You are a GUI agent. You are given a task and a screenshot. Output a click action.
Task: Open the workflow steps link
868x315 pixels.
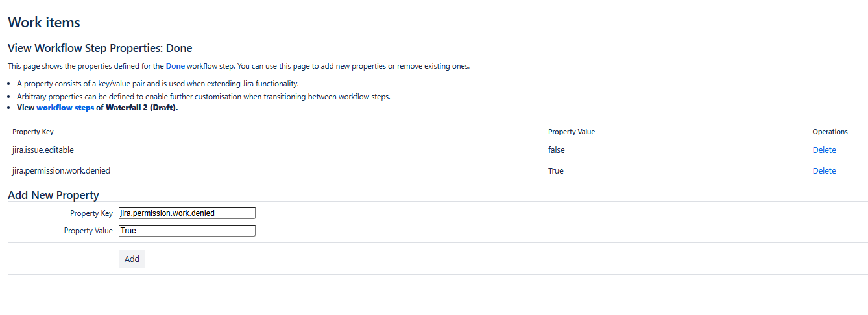65,108
